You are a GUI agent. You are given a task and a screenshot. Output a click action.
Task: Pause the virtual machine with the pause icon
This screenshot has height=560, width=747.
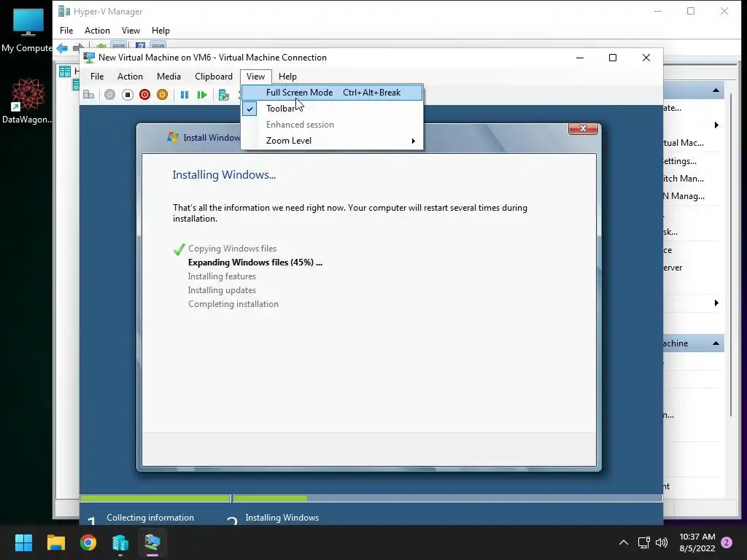(x=185, y=95)
